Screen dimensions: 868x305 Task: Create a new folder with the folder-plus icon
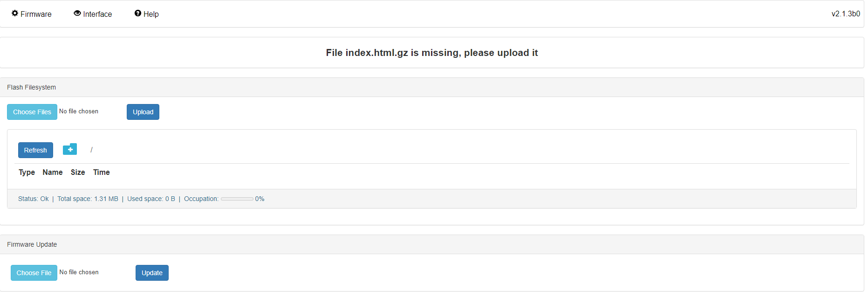(x=70, y=149)
